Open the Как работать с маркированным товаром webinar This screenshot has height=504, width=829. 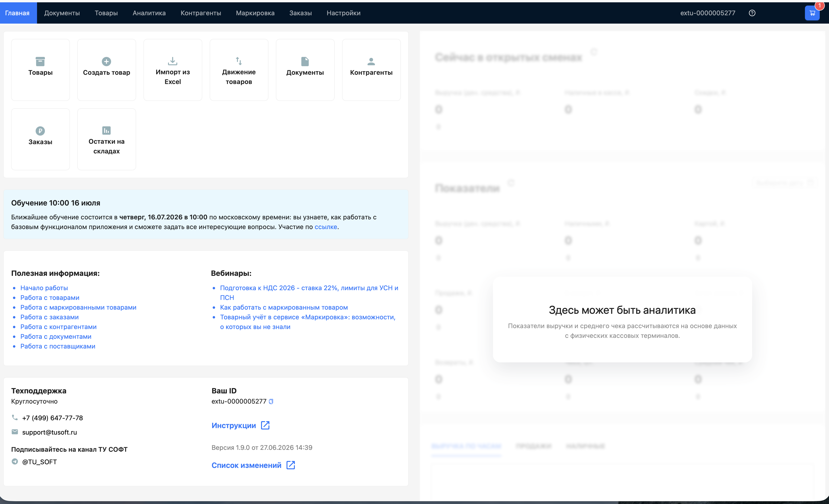pyautogui.click(x=284, y=307)
